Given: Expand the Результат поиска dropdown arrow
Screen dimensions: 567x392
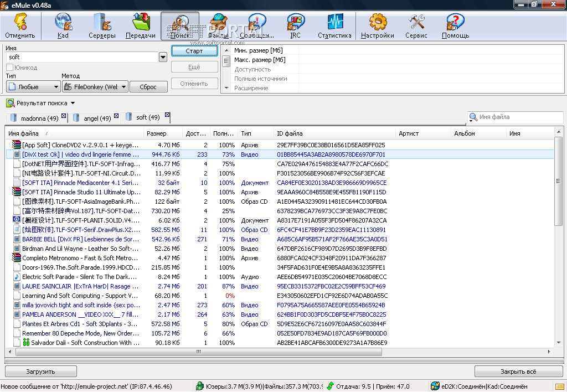Looking at the screenshot, I should 73,103.
